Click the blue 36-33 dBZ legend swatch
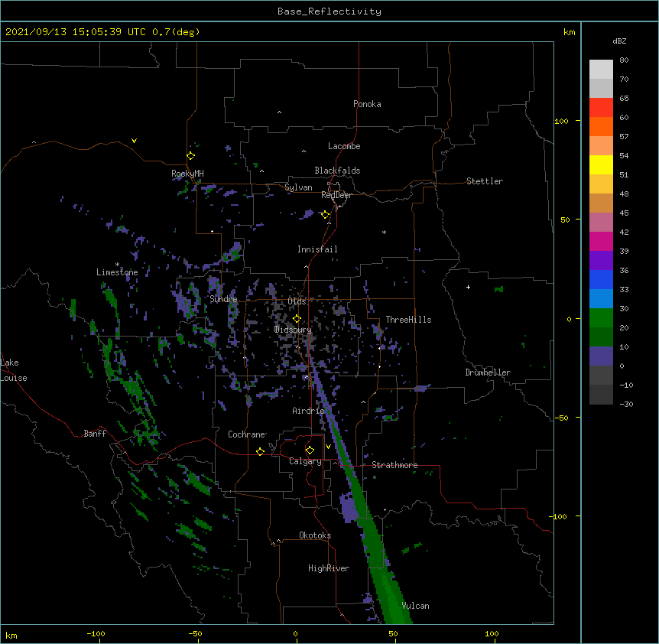The width and height of the screenshot is (659, 644). point(601,279)
